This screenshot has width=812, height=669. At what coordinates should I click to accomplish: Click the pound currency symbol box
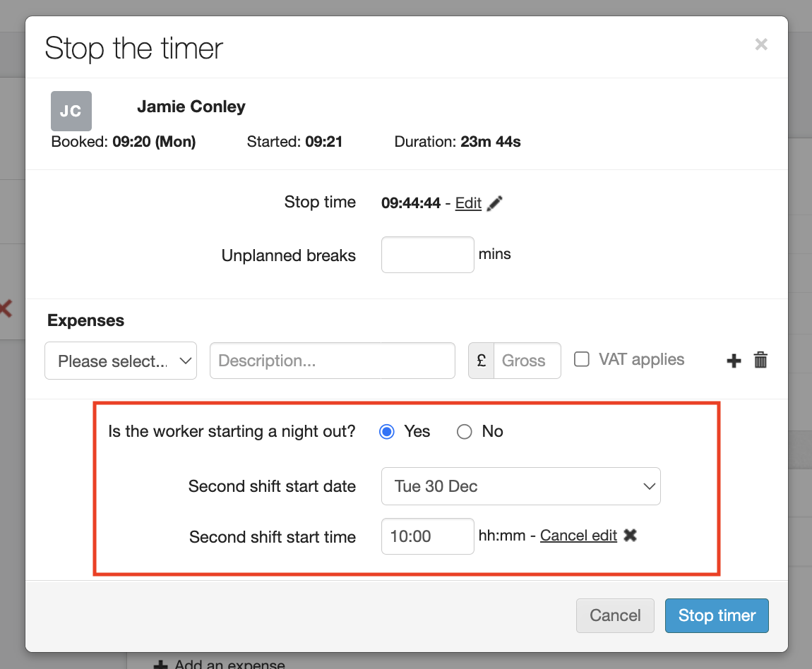482,361
